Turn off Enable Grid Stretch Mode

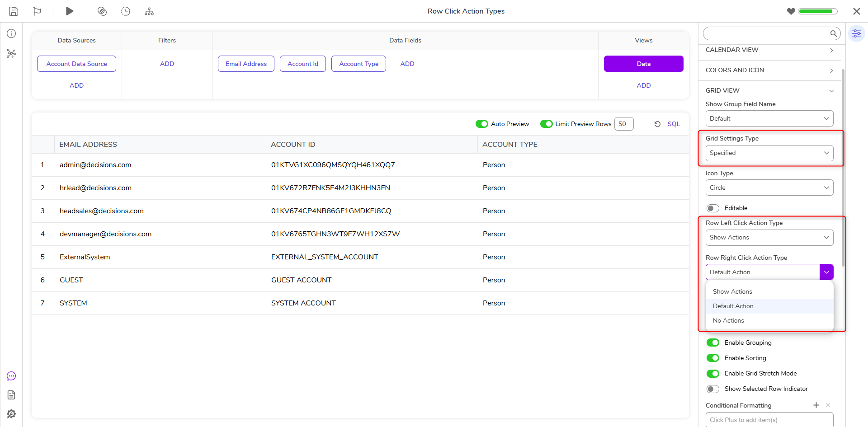click(x=713, y=373)
